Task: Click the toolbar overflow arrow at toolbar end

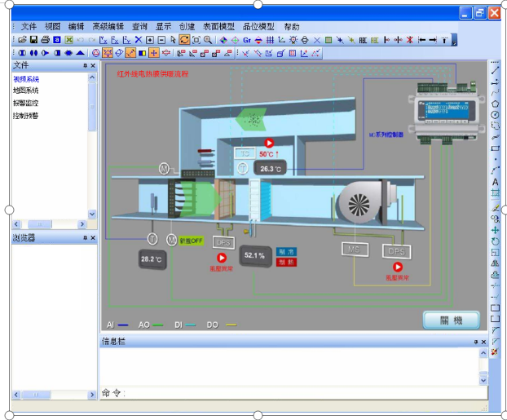Action: point(454,41)
